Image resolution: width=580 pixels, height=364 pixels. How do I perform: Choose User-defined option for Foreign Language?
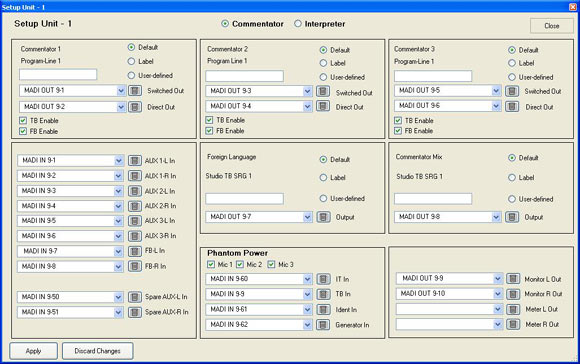[x=323, y=199]
